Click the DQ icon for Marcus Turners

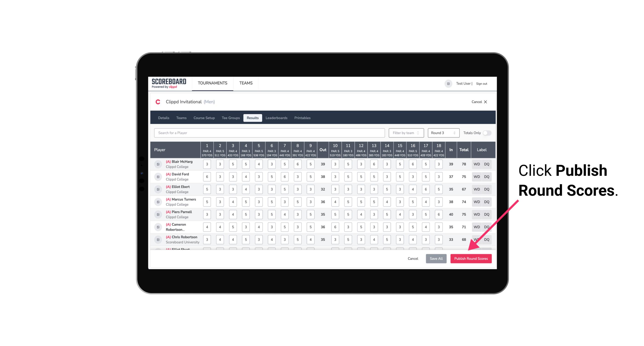487,202
